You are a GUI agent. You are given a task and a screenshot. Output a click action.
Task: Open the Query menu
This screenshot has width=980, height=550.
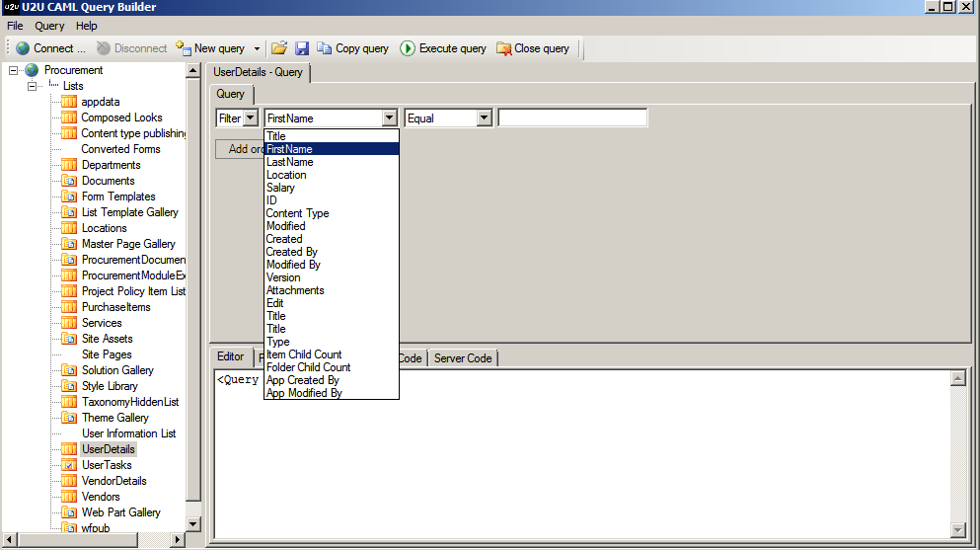[x=49, y=26]
